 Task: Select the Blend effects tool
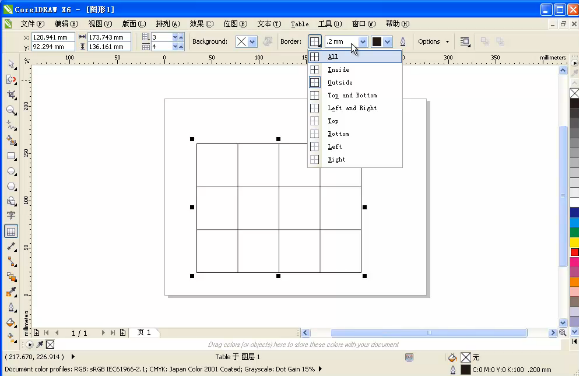[x=11, y=277]
